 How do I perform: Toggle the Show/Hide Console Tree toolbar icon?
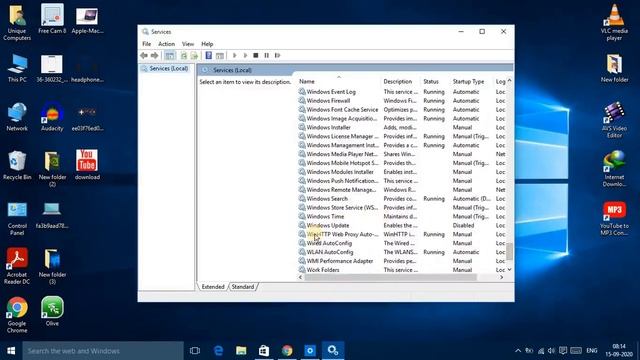point(170,56)
